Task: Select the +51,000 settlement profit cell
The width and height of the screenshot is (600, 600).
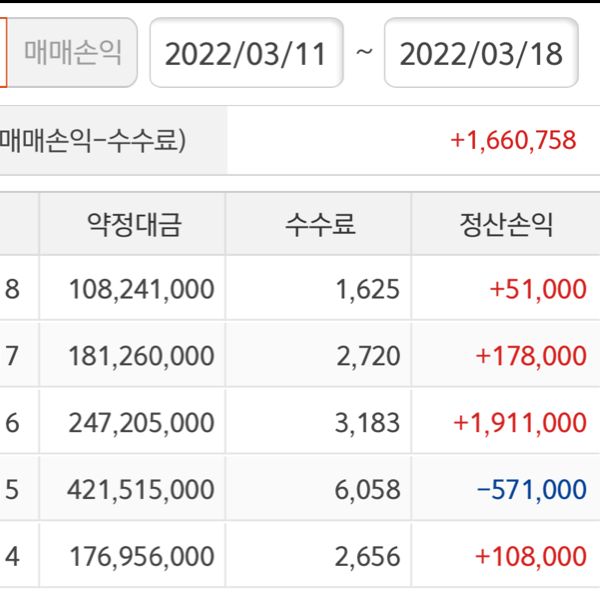Action: 538,289
